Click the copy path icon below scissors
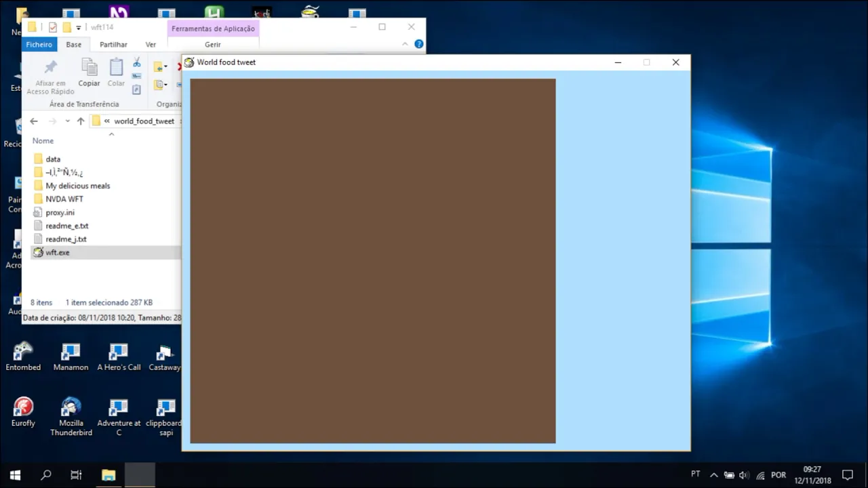Image resolution: width=868 pixels, height=488 pixels. click(136, 76)
